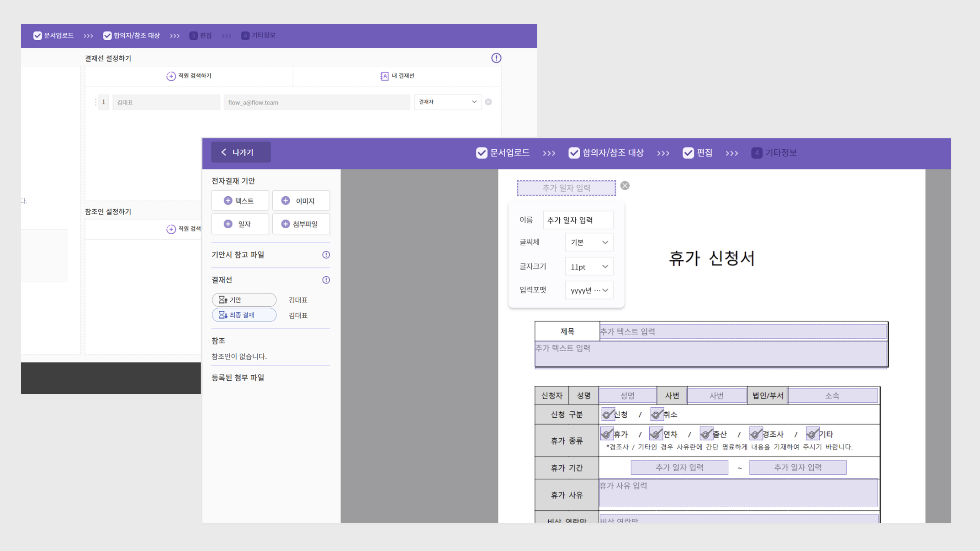
Task: Go to 문서업로드 step in front window
Action: [x=503, y=153]
